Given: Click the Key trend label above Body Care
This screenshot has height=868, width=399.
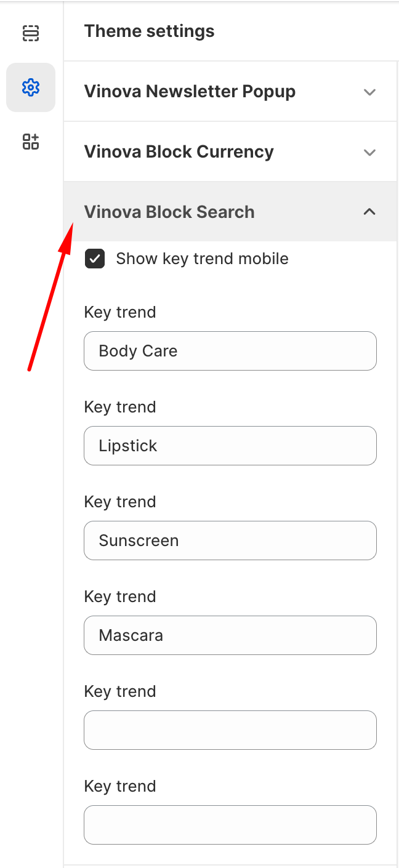Looking at the screenshot, I should click(120, 312).
